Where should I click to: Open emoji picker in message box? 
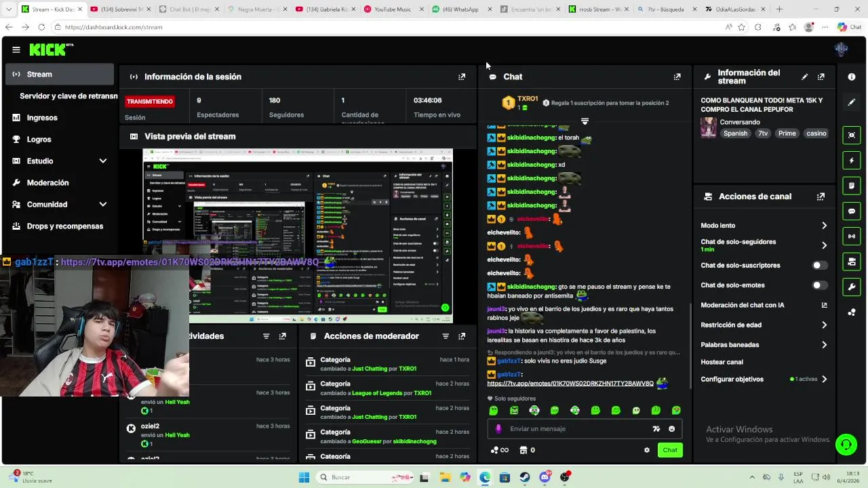[672, 428]
